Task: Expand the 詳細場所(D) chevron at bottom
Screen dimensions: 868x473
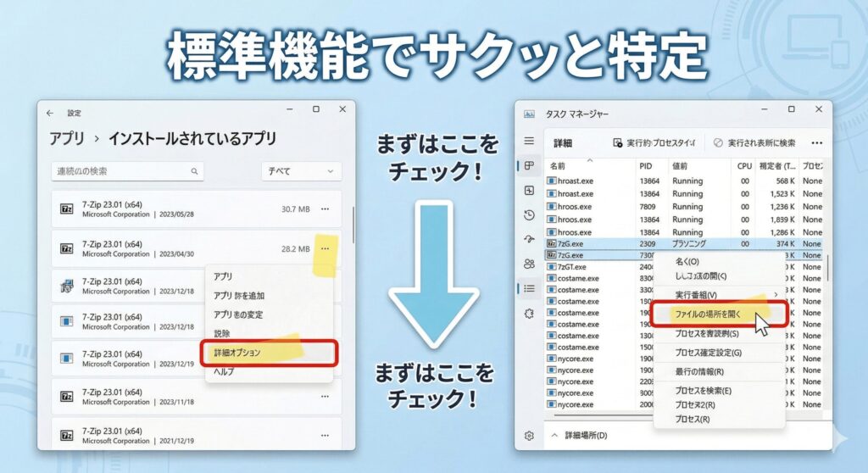Action: coord(555,436)
